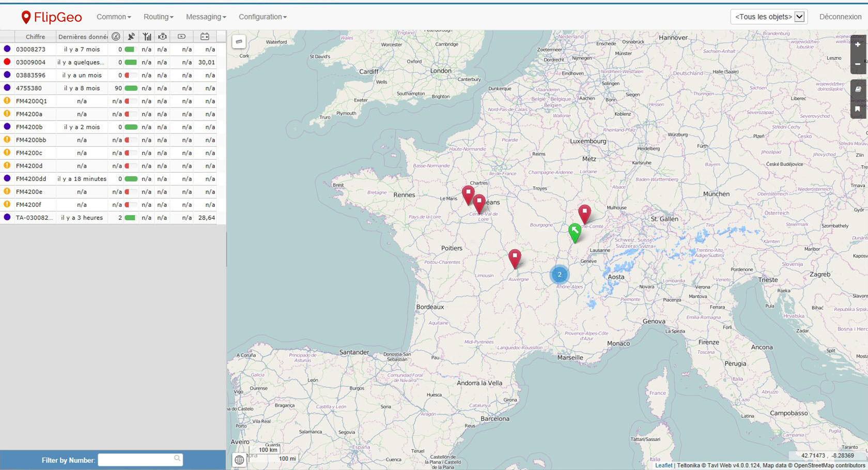The height and width of the screenshot is (470, 868).
Task: Click the map zoom out minus button
Action: (x=858, y=64)
